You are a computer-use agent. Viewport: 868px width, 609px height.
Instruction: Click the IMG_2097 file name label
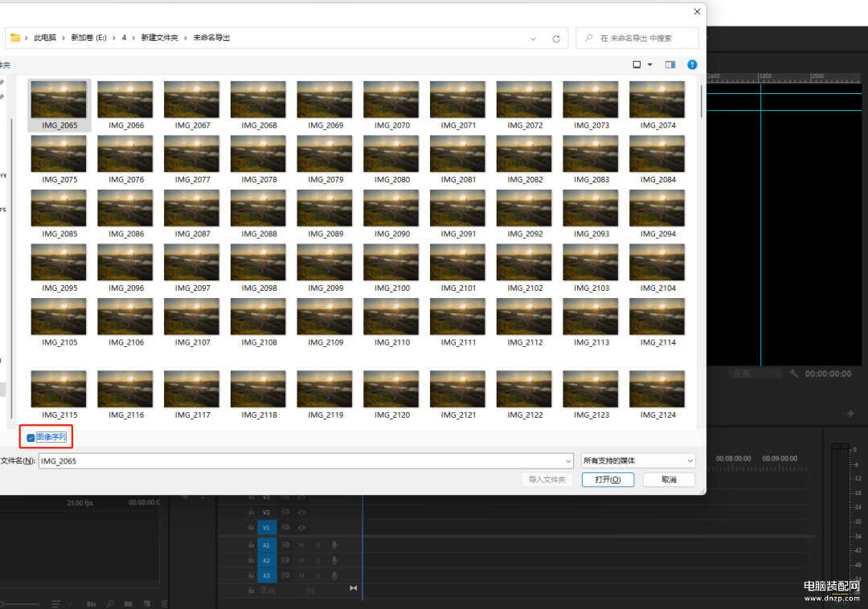click(193, 288)
